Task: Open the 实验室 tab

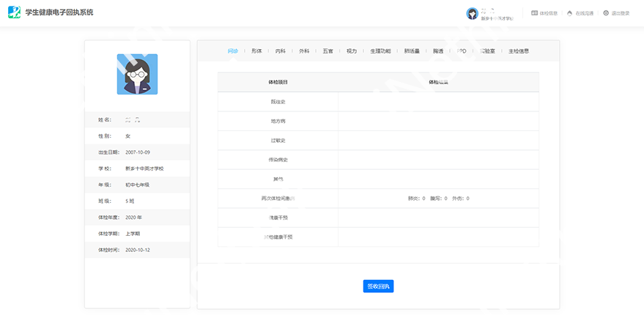Action: click(486, 51)
